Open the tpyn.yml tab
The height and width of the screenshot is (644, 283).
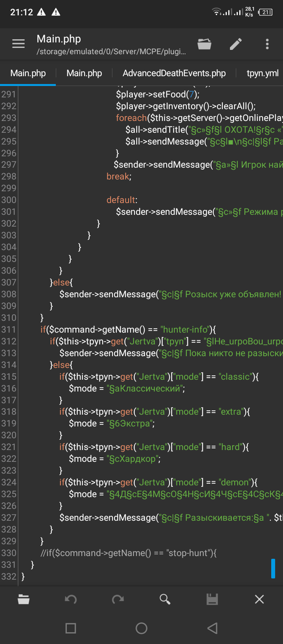(x=262, y=73)
